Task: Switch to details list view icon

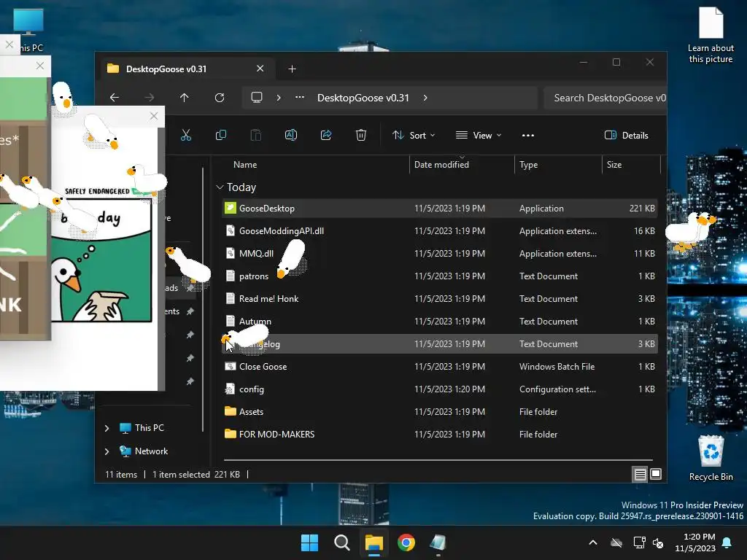Action: click(640, 474)
